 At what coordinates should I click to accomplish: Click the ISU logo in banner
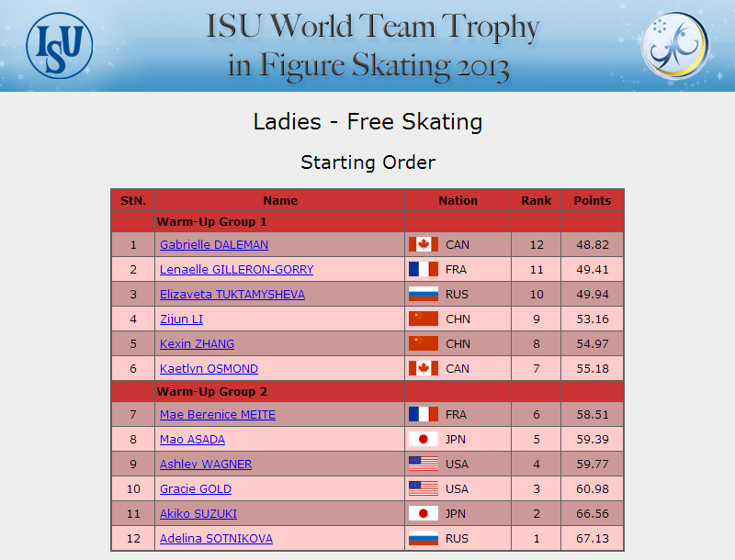click(60, 45)
